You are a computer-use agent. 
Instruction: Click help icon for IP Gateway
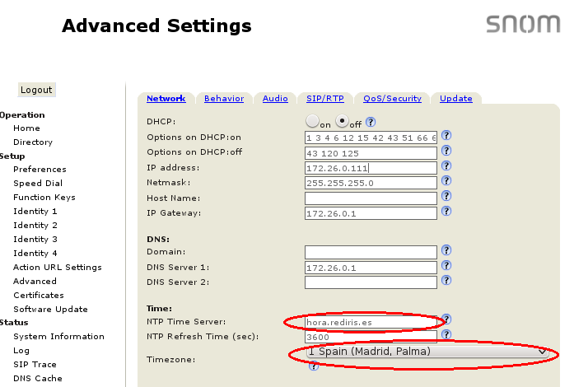click(446, 212)
